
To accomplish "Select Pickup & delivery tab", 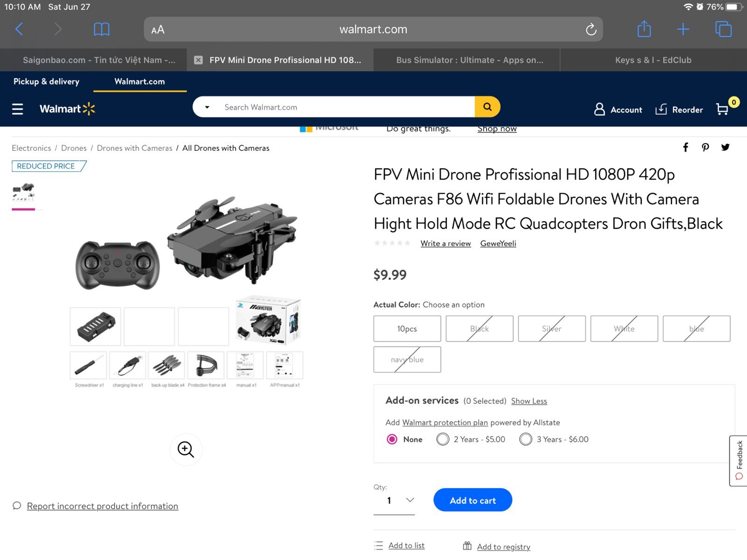I will pyautogui.click(x=46, y=81).
